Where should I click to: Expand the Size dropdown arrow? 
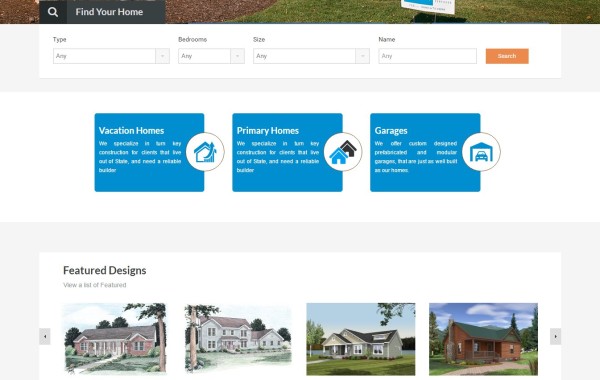(362, 56)
